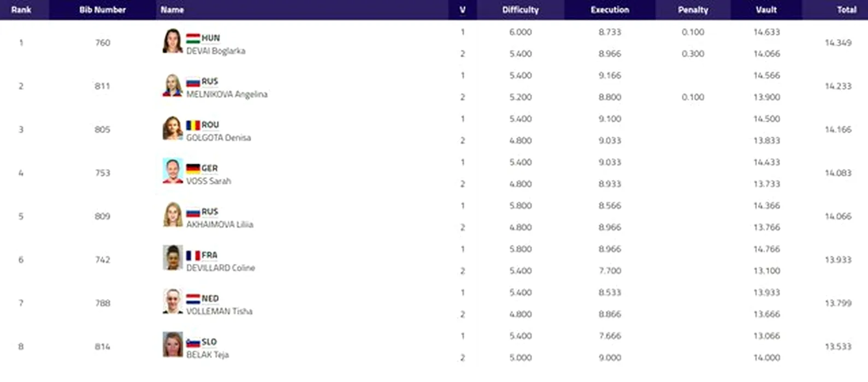Screen dimensions: 868x382
Task: Select total score 14.066 for AKHAIMOVA
Action: (x=838, y=216)
